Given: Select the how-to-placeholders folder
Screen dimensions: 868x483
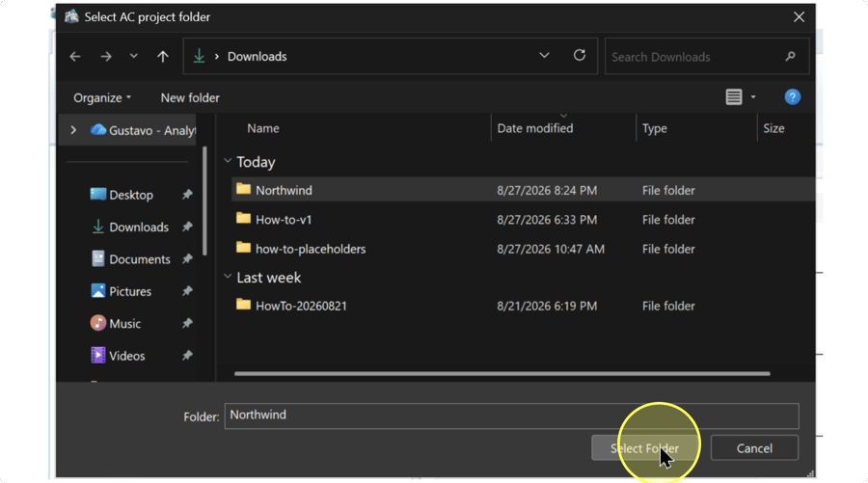Looking at the screenshot, I should click(x=311, y=249).
